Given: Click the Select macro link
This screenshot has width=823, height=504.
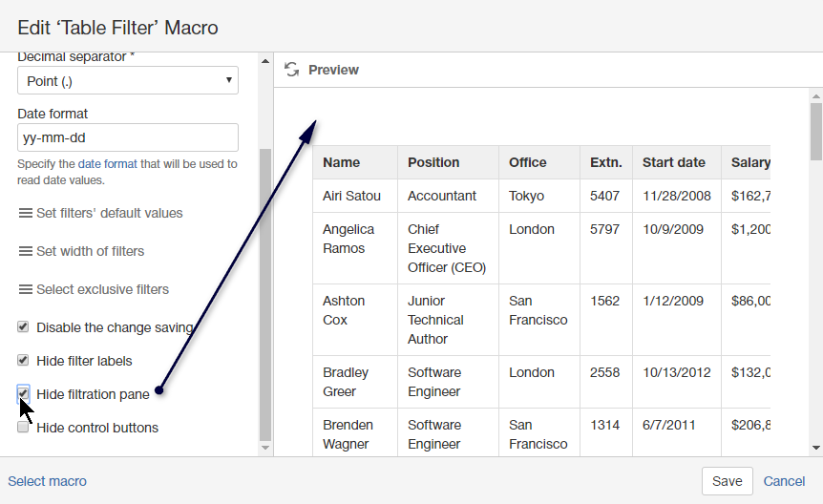Looking at the screenshot, I should click(47, 481).
